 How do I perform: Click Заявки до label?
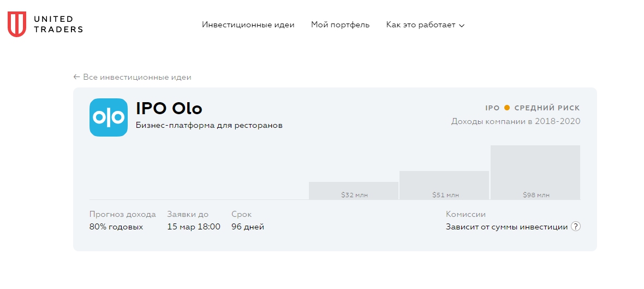point(188,215)
